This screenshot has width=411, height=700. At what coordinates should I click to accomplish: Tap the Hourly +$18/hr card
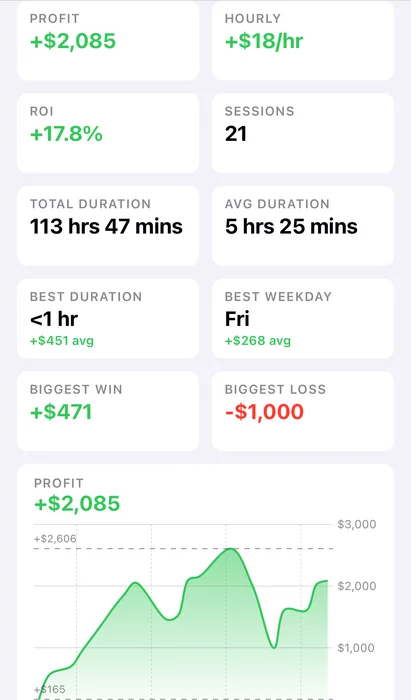click(303, 41)
